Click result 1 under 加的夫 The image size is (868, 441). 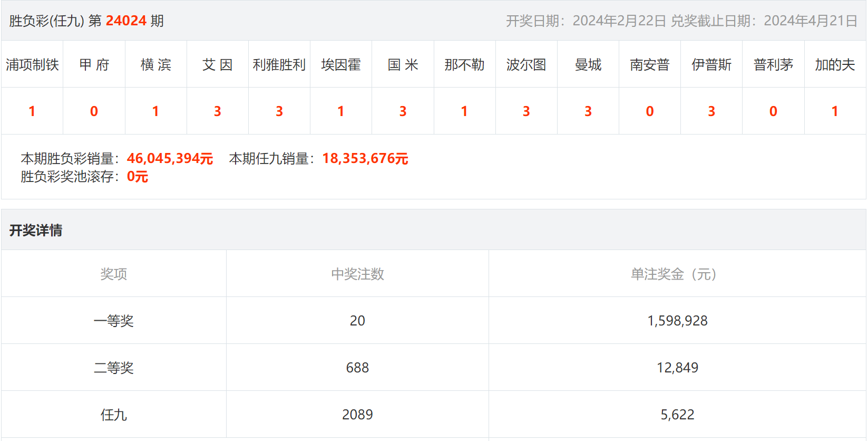click(835, 111)
